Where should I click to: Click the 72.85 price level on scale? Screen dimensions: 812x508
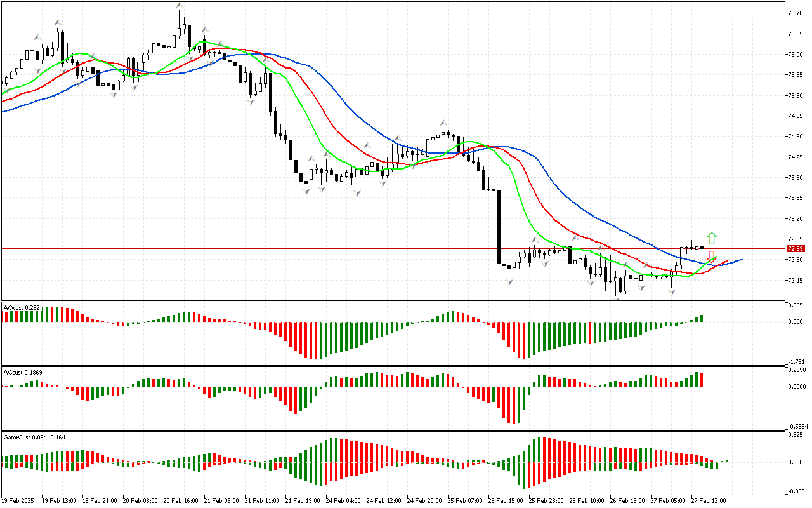coord(795,239)
